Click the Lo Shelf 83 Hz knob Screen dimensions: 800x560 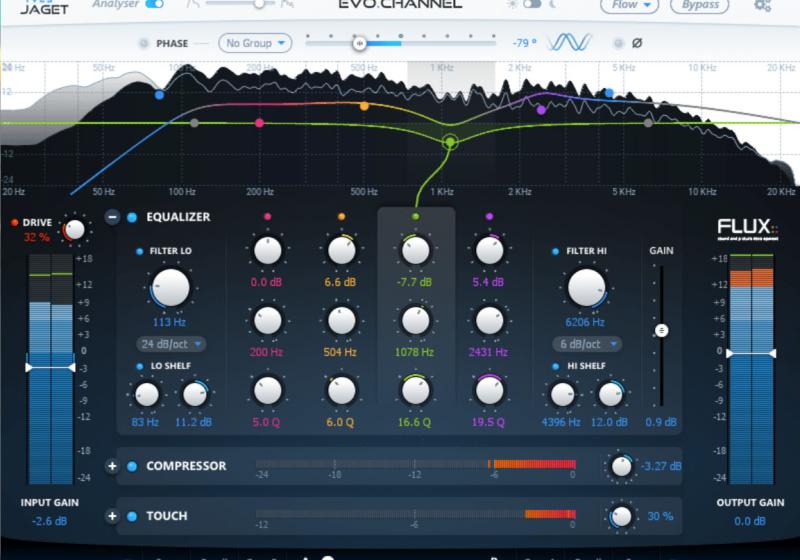pyautogui.click(x=146, y=394)
